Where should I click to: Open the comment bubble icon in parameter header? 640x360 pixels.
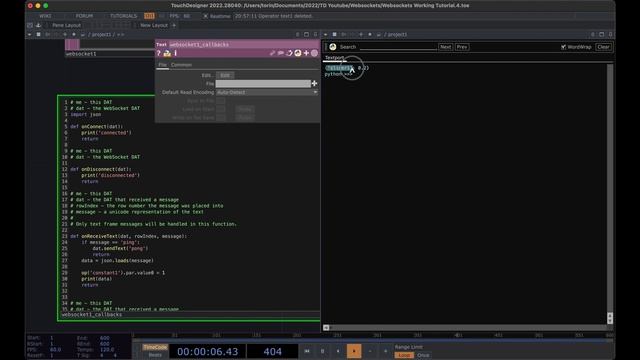pos(281,53)
